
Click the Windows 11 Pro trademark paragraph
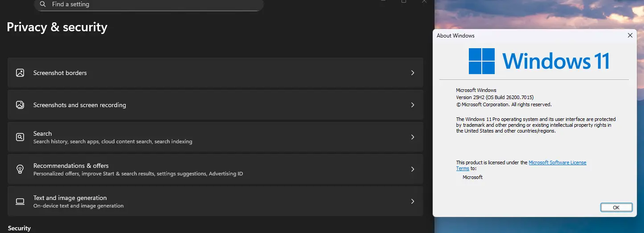click(x=536, y=125)
